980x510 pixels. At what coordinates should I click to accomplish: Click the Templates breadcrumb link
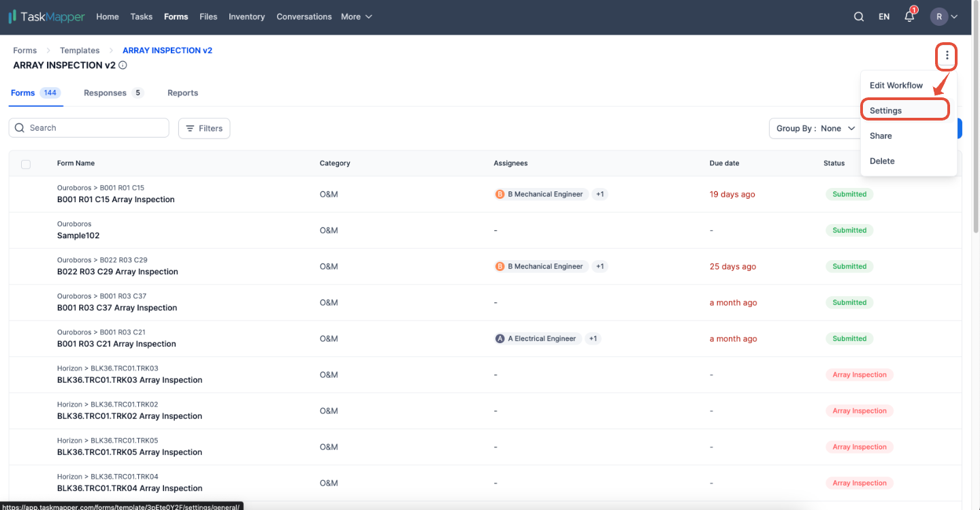pos(80,50)
